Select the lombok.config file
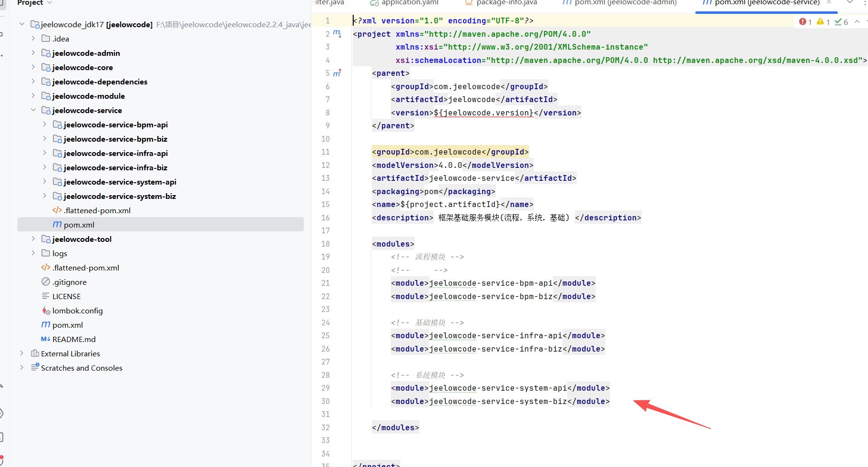Image resolution: width=868 pixels, height=467 pixels. point(77,311)
